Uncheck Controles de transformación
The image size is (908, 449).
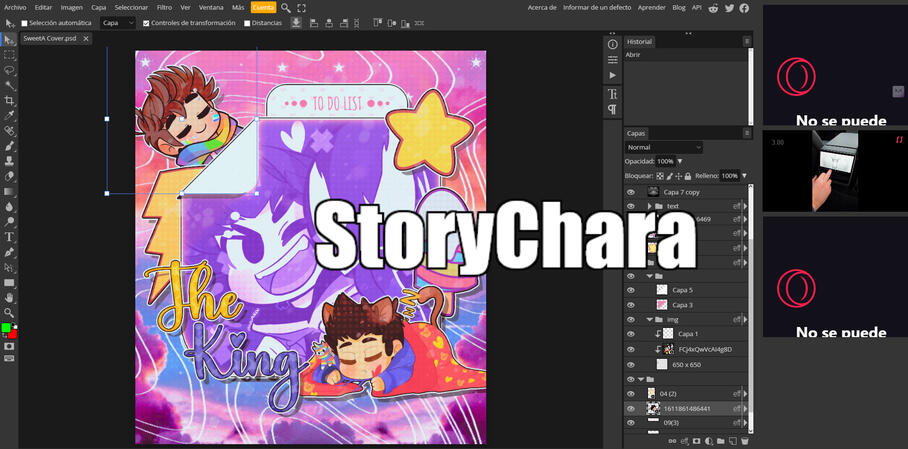tap(146, 23)
